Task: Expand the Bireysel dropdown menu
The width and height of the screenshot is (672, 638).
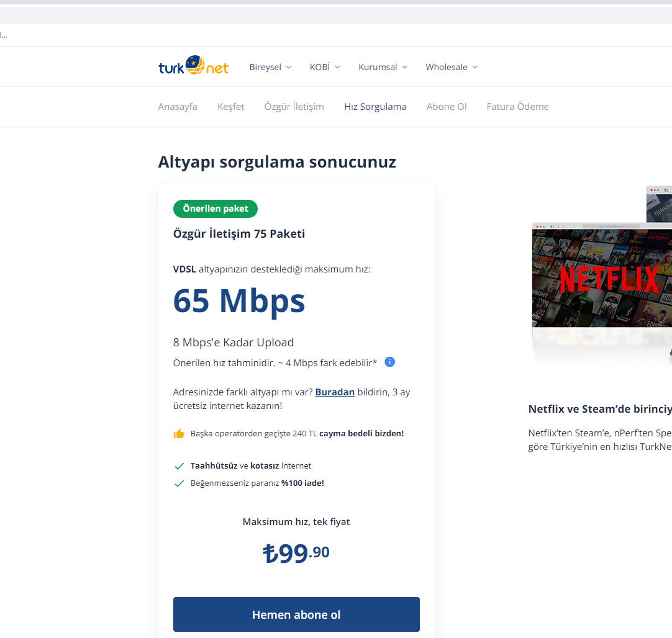Action: pyautogui.click(x=270, y=67)
